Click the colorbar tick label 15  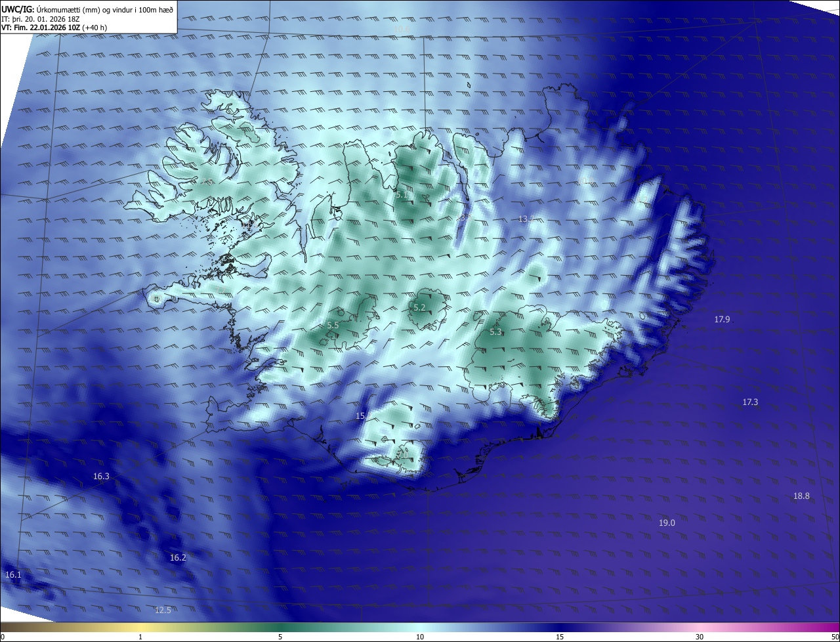click(x=560, y=637)
